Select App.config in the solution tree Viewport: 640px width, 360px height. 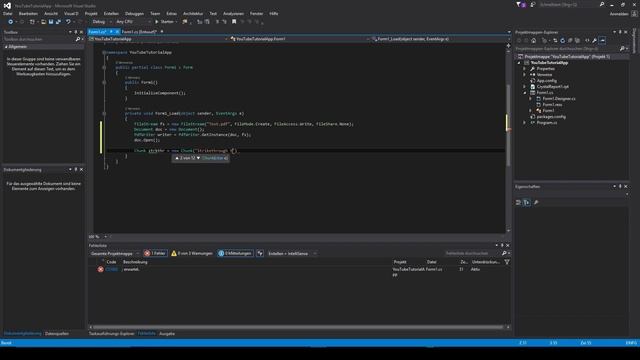pos(546,81)
